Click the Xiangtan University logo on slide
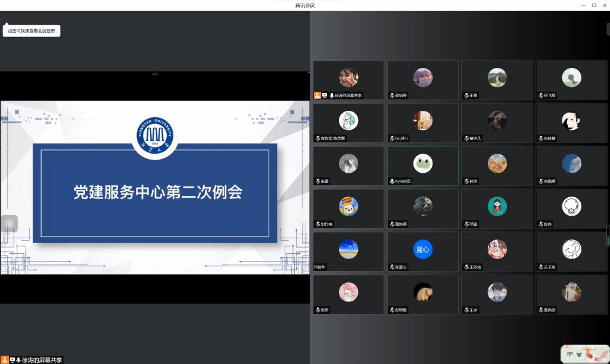This screenshot has width=610, height=364. point(155,134)
